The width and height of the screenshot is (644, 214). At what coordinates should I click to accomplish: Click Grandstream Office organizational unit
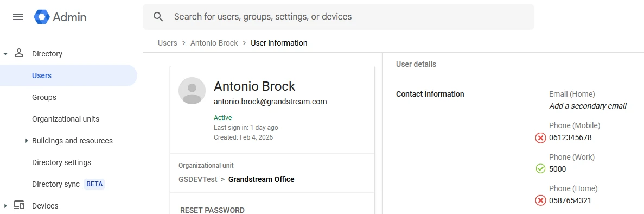pos(261,179)
